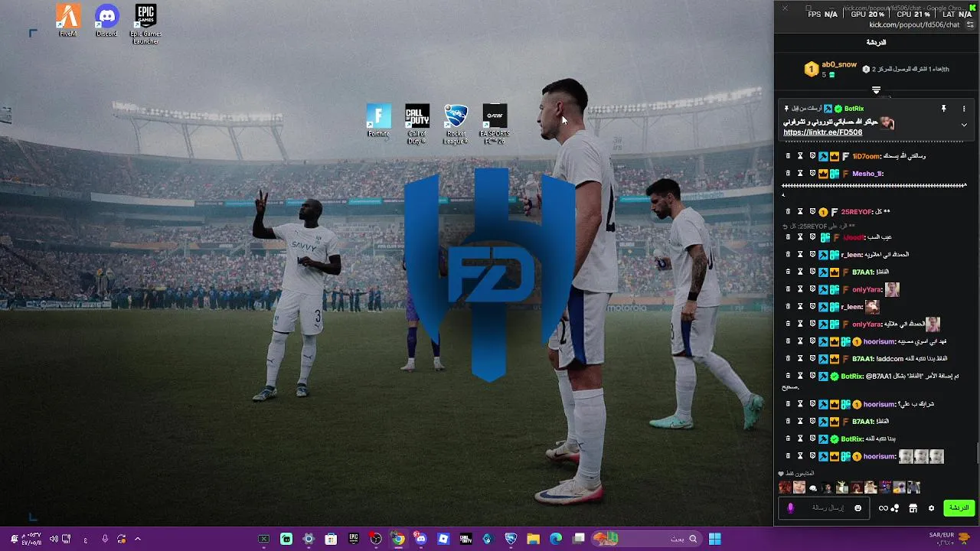Open the Discord desktop shortcut

107,21
